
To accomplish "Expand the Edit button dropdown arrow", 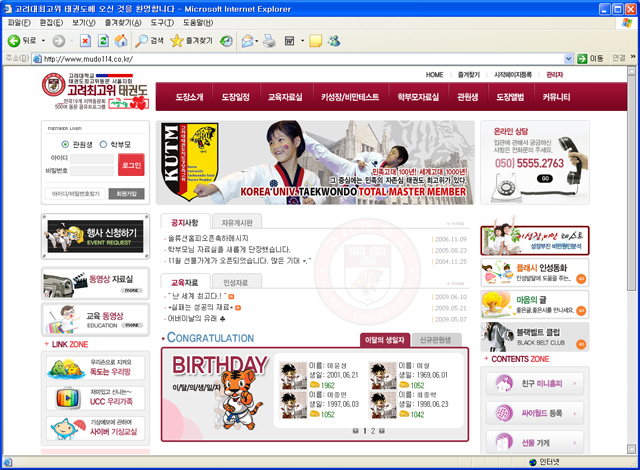I will pyautogui.click(x=302, y=40).
